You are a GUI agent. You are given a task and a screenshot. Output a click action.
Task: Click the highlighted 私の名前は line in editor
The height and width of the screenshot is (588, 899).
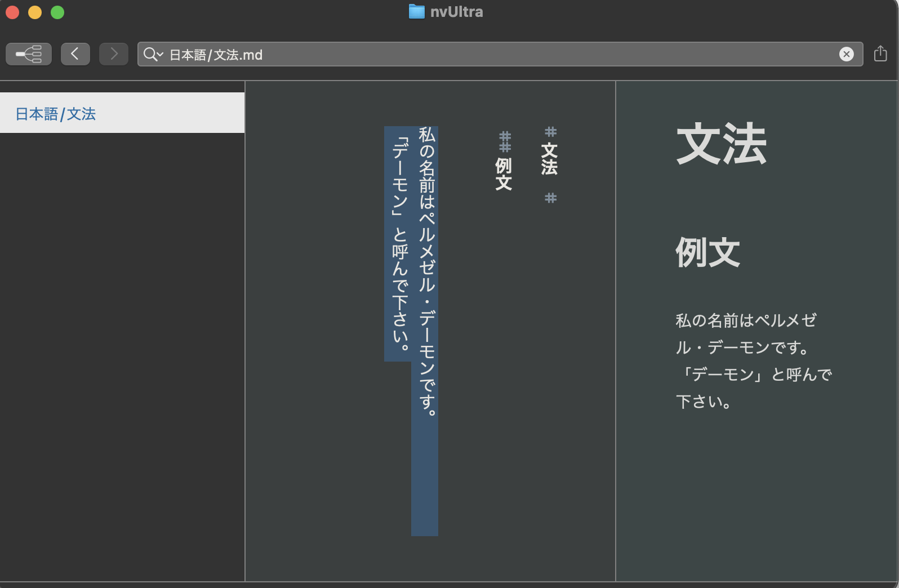pos(426,270)
